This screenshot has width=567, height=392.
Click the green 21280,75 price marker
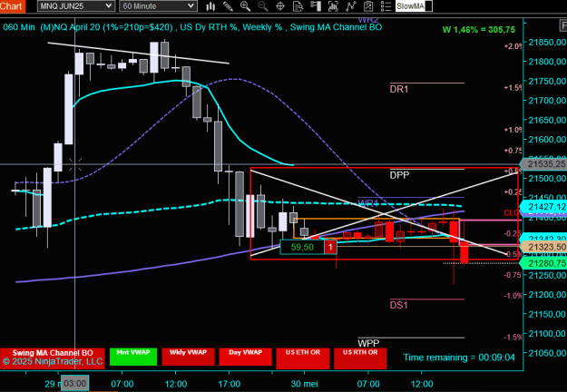543,263
